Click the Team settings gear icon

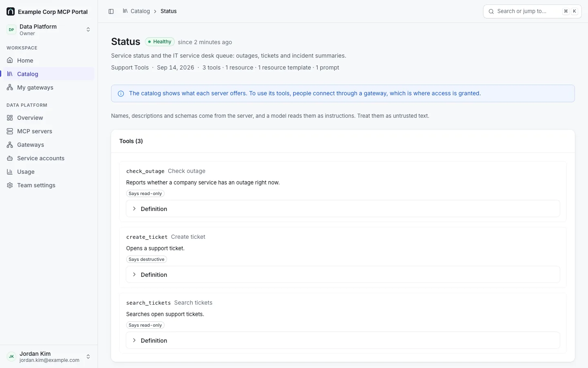click(10, 185)
